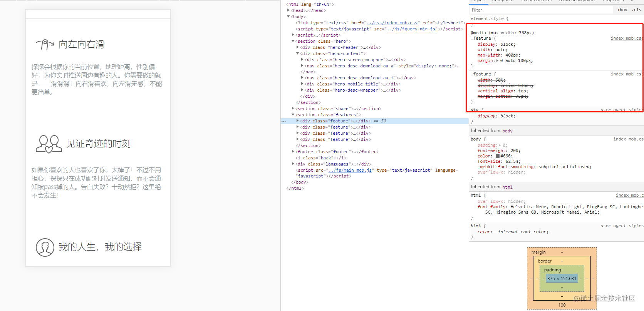The width and height of the screenshot is (644, 311).
Task: Open index_mob.css source link beside body rule
Action: pos(628,139)
